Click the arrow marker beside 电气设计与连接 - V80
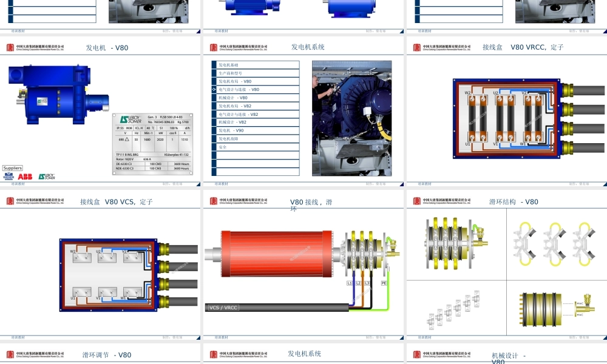607x364 pixels. click(214, 90)
